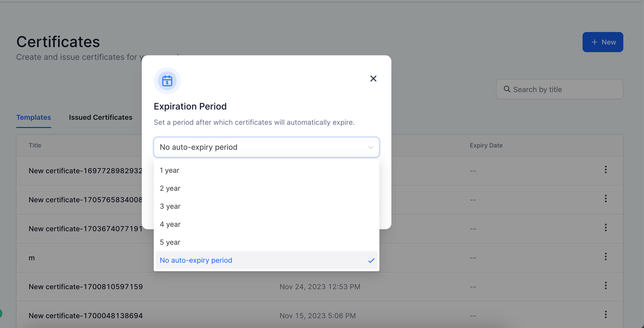Select the 1 year expiry option
644x328 pixels.
[x=169, y=170]
